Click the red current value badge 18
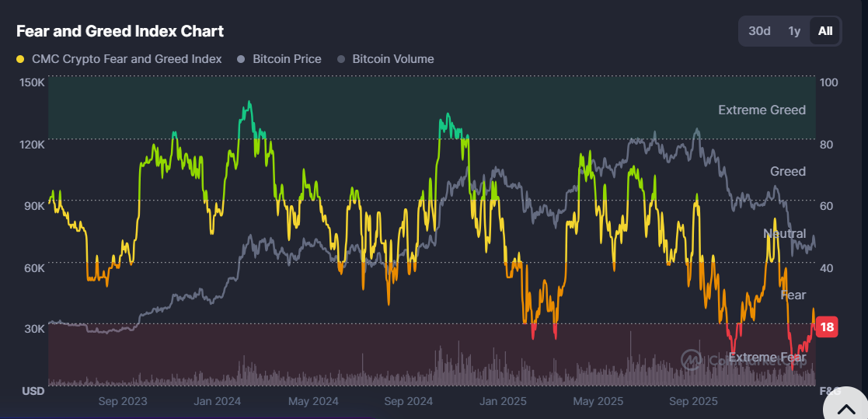This screenshot has width=868, height=419. (828, 327)
